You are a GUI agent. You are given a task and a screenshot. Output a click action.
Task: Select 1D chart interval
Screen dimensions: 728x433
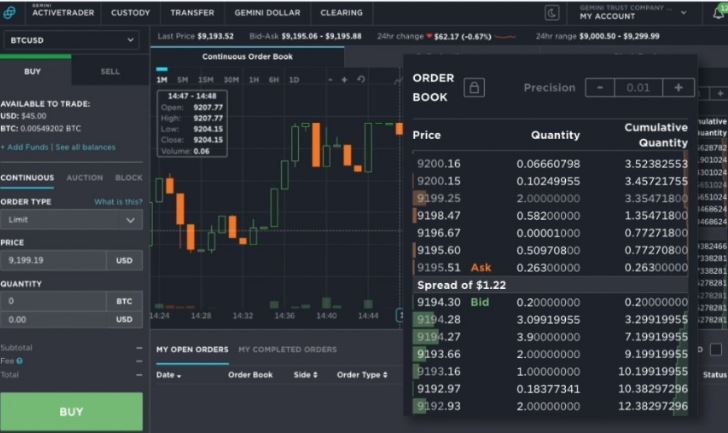tap(294, 80)
